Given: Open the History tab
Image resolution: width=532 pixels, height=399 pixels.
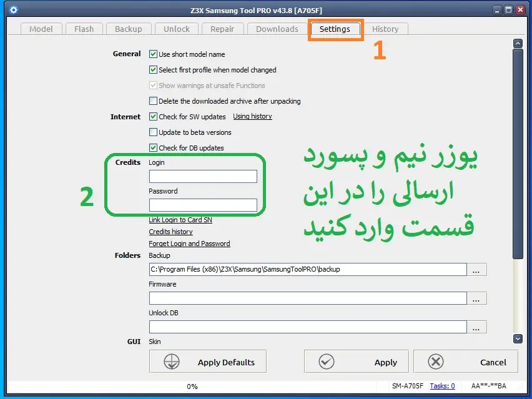Looking at the screenshot, I should click(x=385, y=29).
